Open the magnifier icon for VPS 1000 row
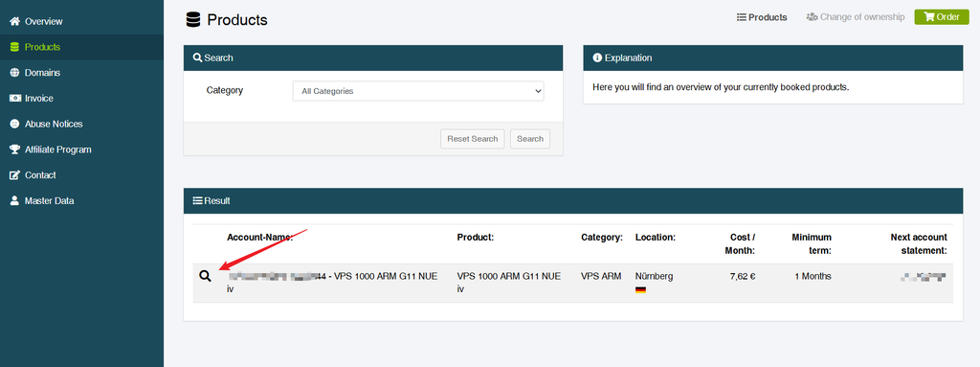The image size is (980, 367). click(x=205, y=276)
